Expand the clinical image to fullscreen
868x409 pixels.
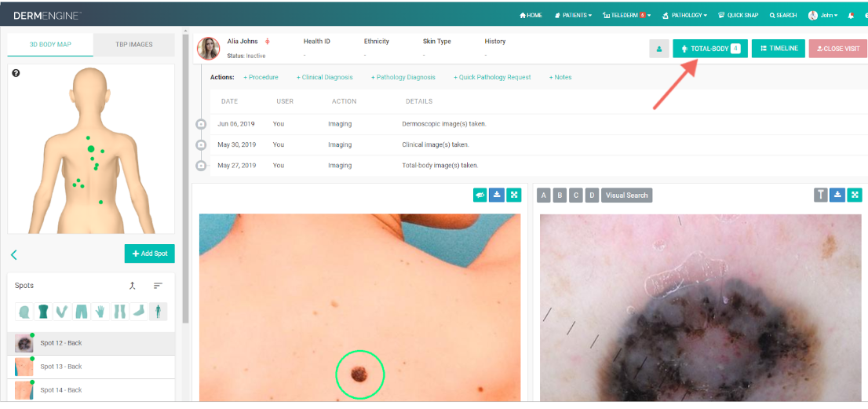[514, 195]
